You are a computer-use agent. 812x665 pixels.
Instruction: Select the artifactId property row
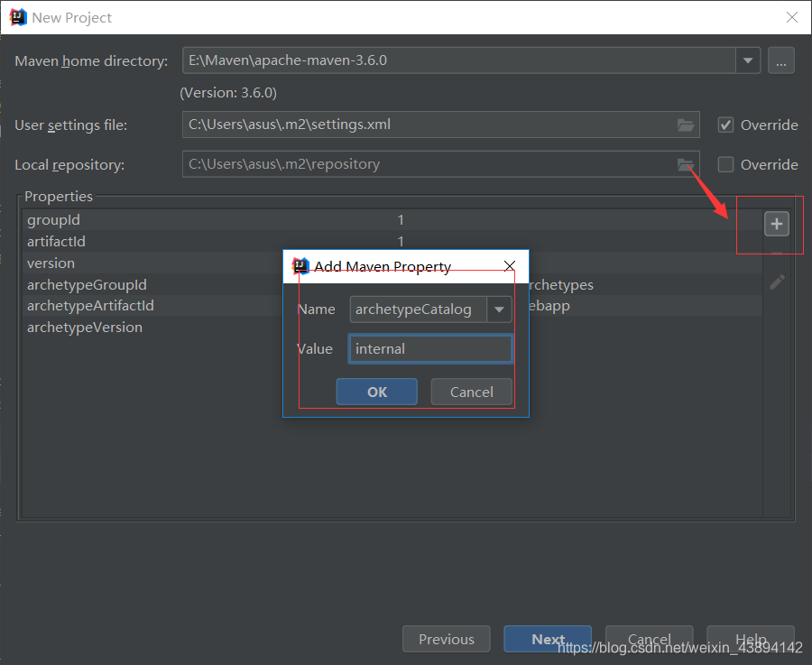click(392, 241)
